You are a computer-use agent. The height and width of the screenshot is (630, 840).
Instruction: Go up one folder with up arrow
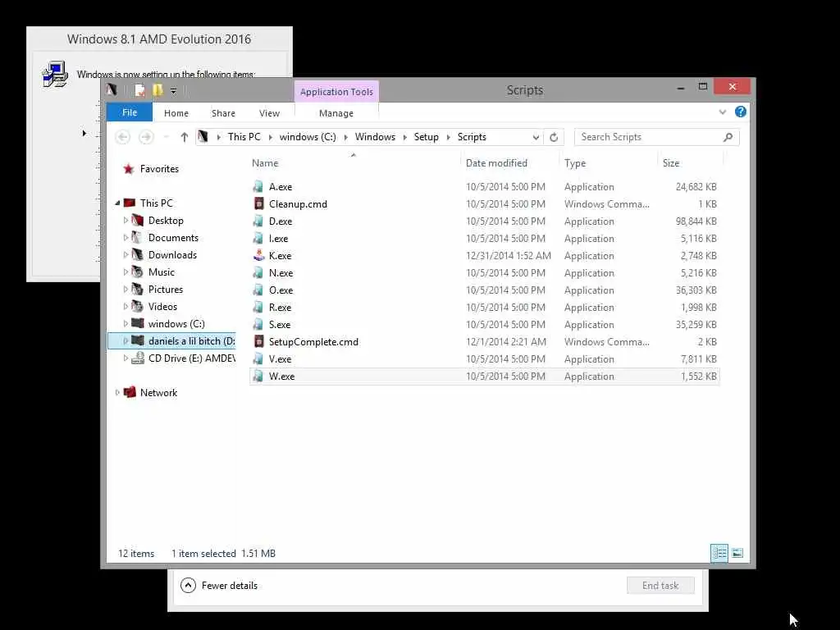point(185,137)
